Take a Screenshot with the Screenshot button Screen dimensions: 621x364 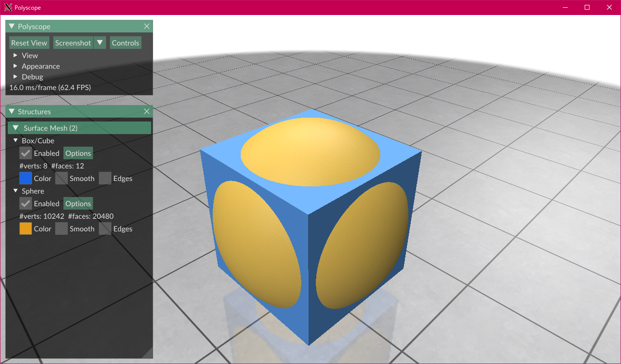pos(73,43)
